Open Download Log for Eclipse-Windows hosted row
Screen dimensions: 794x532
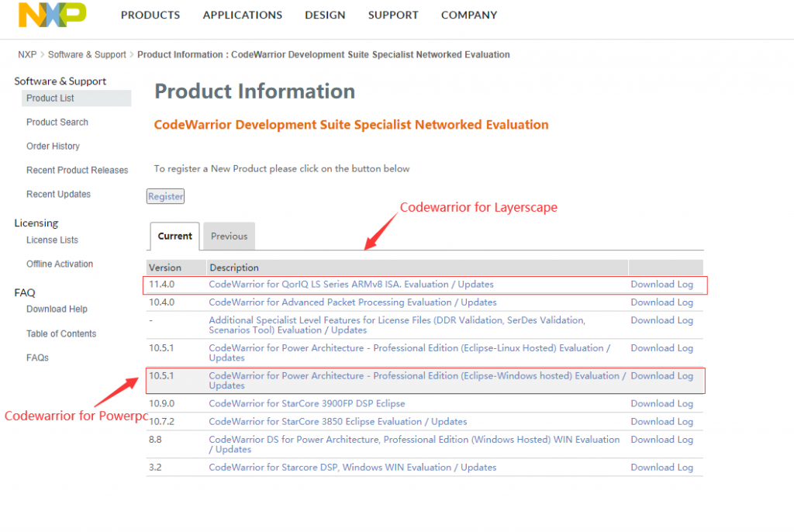click(662, 376)
